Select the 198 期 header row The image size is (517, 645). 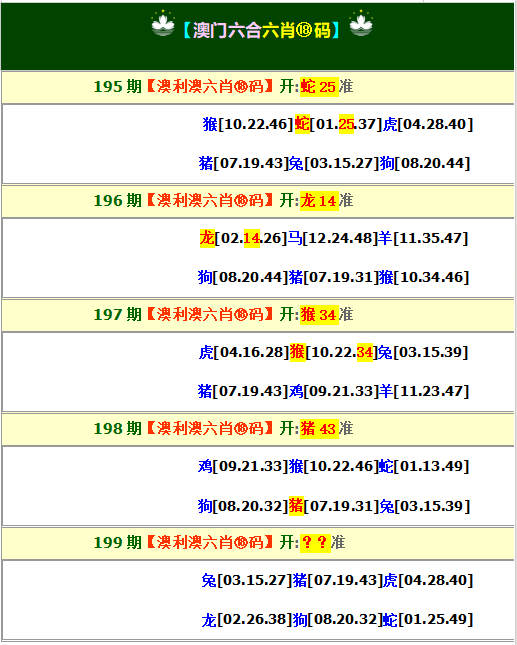[x=258, y=429]
